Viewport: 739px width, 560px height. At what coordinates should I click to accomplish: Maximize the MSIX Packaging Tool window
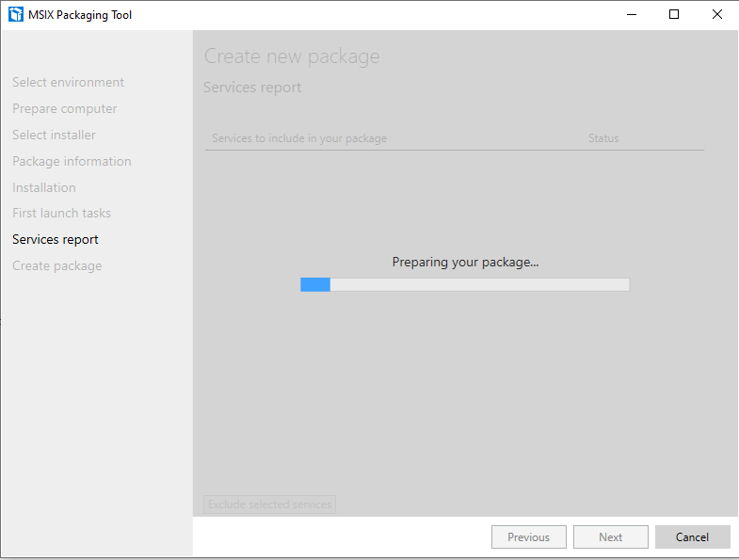pos(674,14)
